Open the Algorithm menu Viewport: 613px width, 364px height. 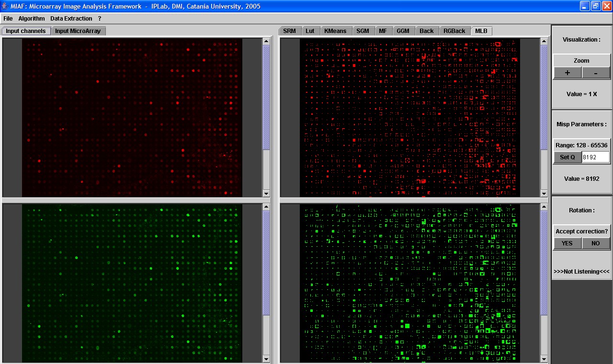tap(32, 18)
